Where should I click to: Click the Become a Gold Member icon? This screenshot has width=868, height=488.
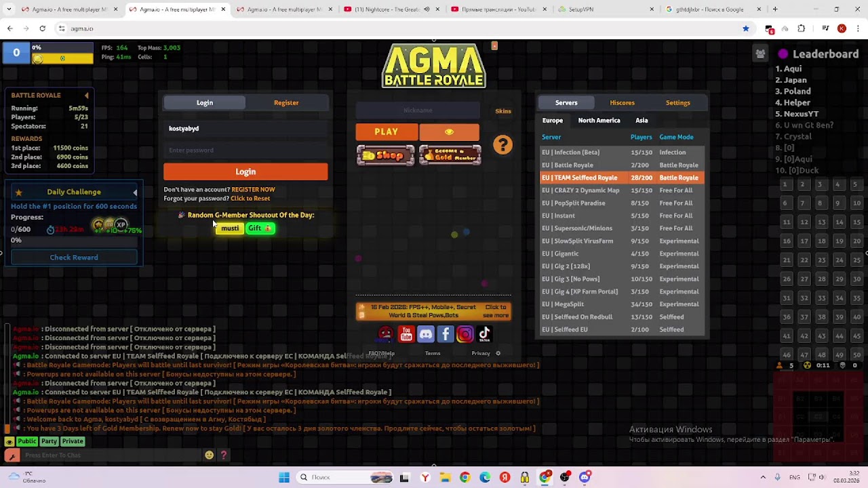point(450,155)
